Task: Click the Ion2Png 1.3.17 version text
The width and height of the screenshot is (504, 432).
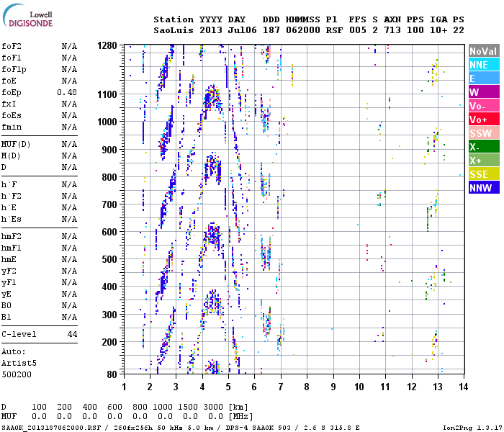Action: pos(473,428)
